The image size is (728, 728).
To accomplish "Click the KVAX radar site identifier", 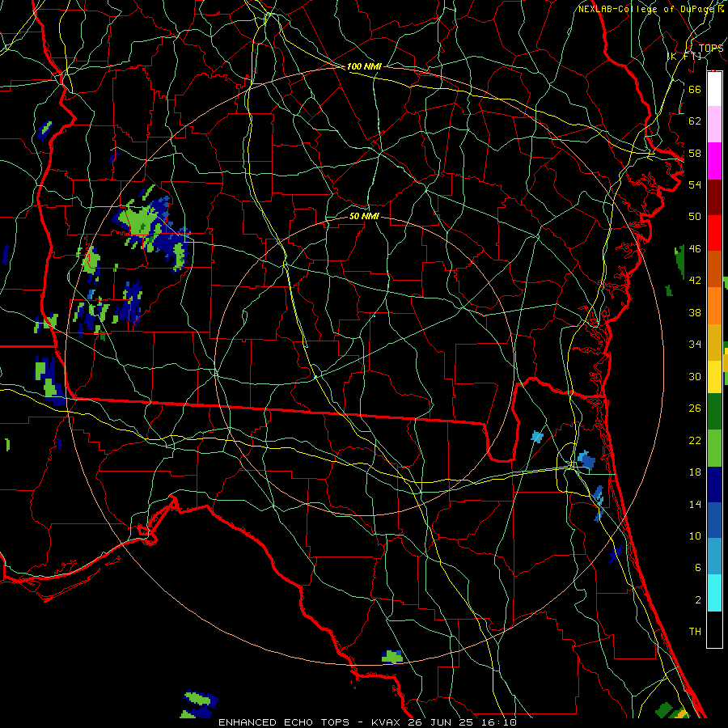I will point(387,722).
